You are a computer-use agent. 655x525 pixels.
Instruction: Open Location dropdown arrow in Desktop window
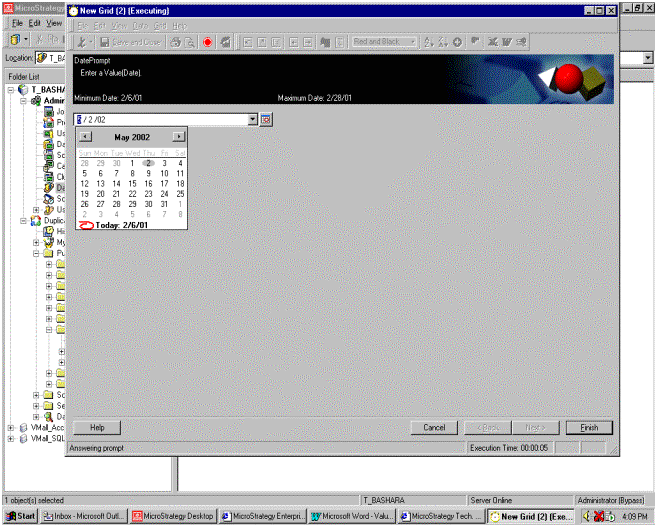click(647, 58)
